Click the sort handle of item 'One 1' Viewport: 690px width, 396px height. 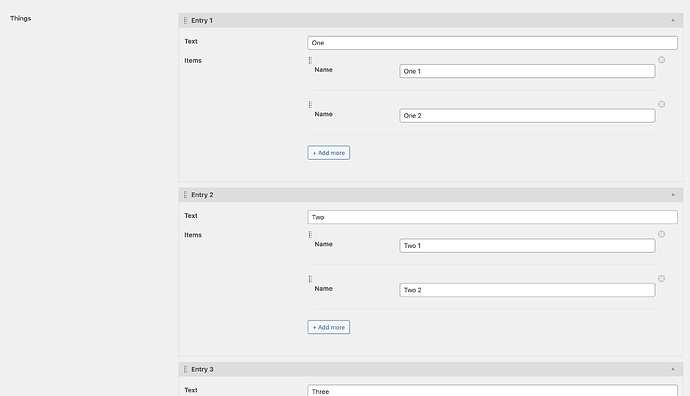[310, 60]
